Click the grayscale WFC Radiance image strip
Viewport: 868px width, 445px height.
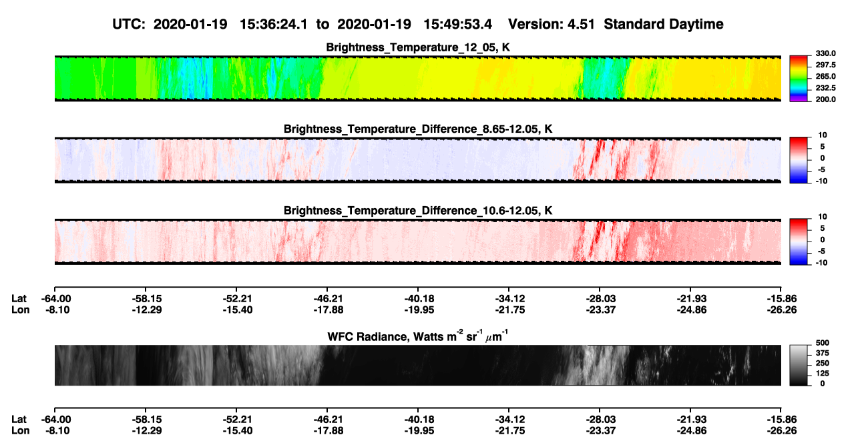[x=418, y=365]
